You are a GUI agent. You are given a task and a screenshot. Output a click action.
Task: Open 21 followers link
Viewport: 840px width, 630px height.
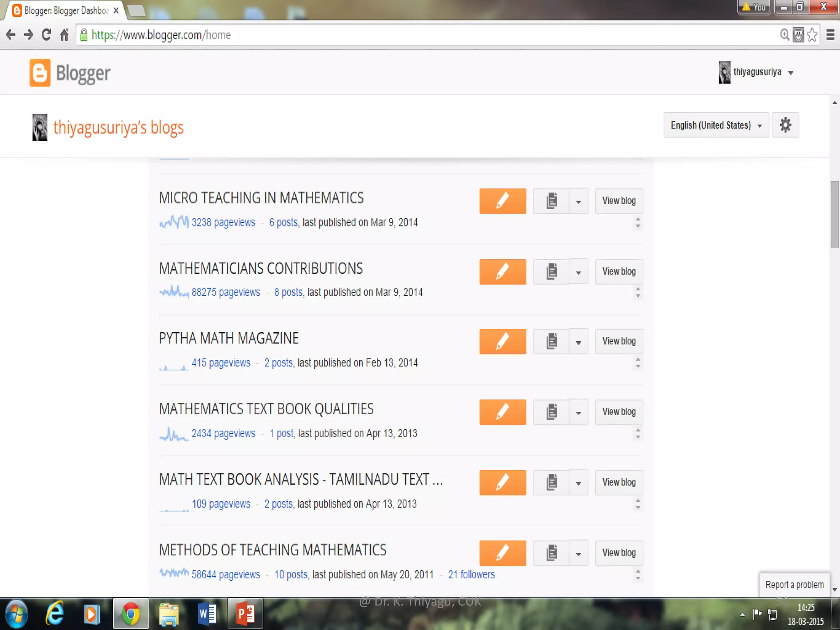coord(471,574)
